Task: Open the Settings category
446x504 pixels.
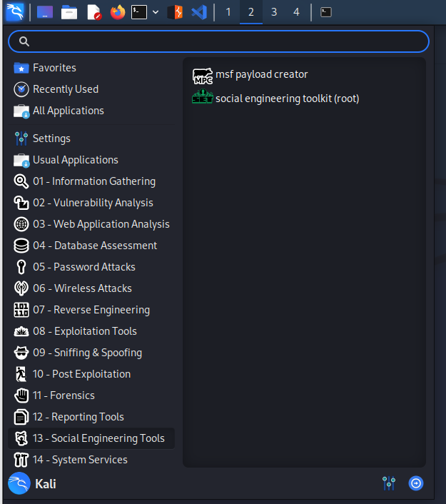Action: [x=91, y=138]
